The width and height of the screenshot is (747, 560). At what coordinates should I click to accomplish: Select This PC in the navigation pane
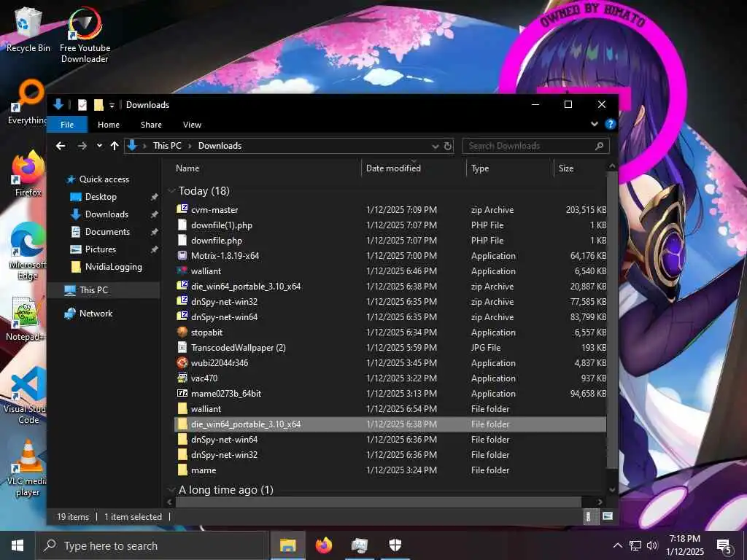(93, 289)
